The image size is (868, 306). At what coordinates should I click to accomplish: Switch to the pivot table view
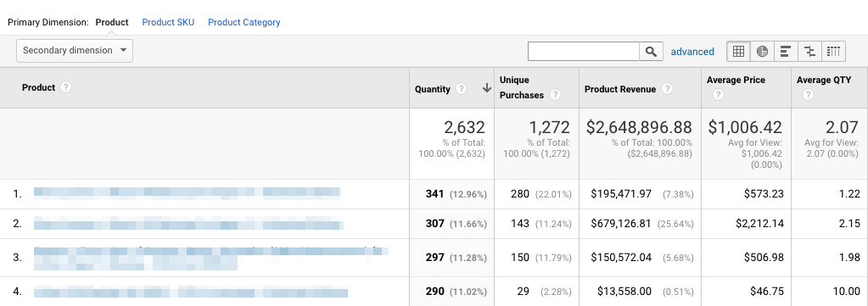[x=834, y=52]
